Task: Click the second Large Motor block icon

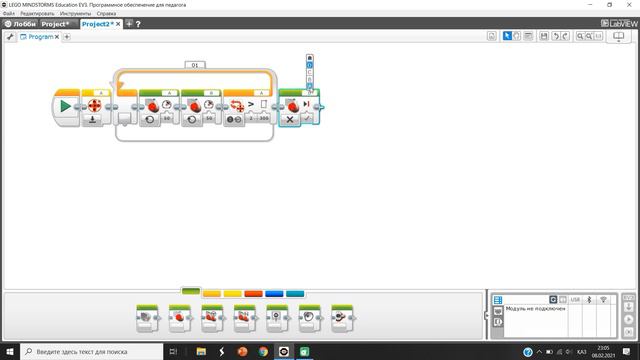Action: click(x=194, y=106)
